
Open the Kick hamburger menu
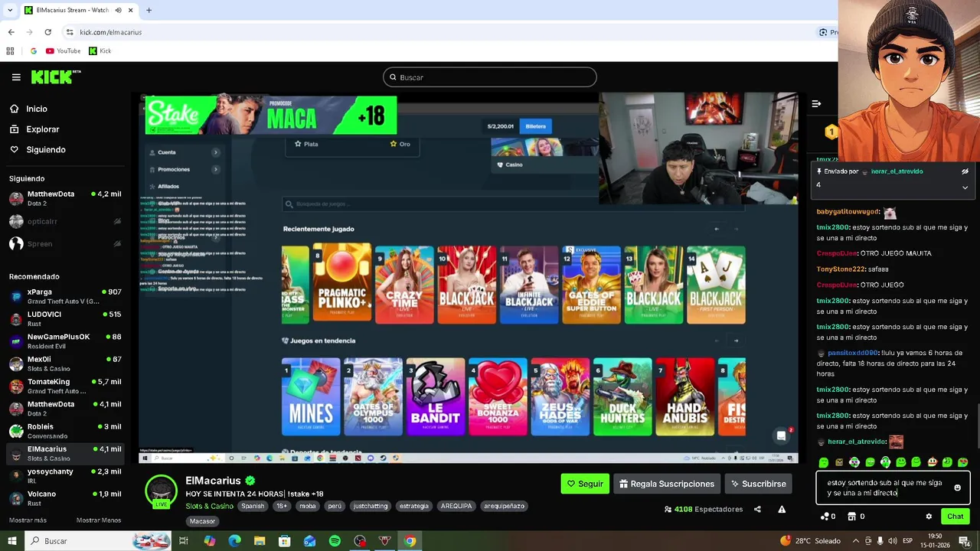pos(16,77)
